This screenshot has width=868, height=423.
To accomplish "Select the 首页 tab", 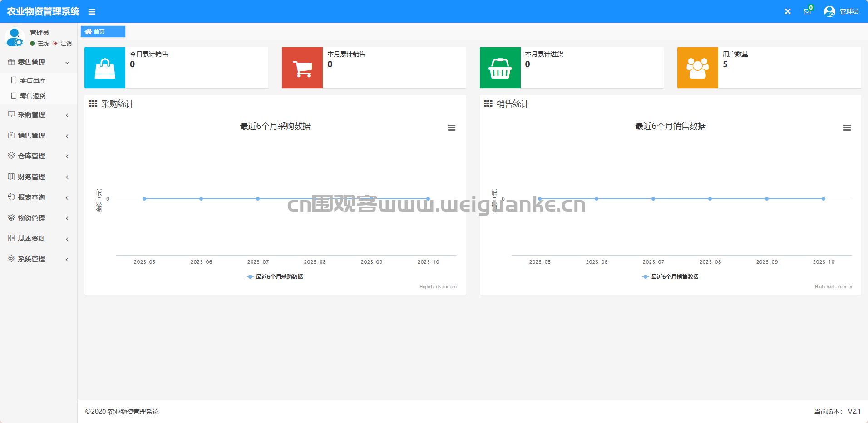I will [x=103, y=31].
